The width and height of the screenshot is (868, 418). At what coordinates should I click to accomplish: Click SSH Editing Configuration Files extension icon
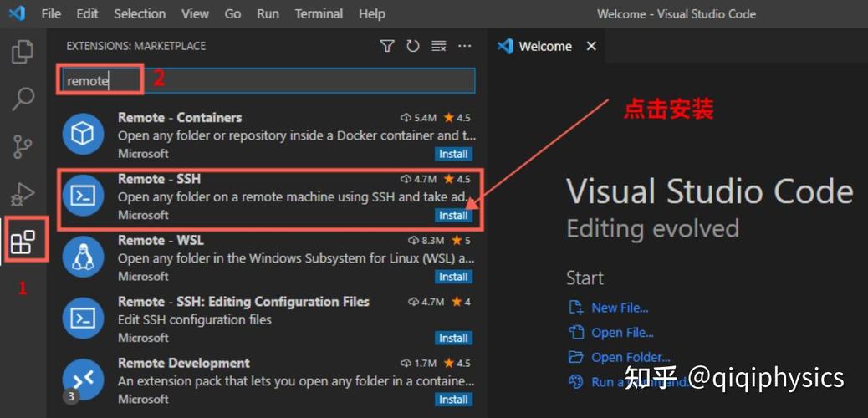pos(83,319)
